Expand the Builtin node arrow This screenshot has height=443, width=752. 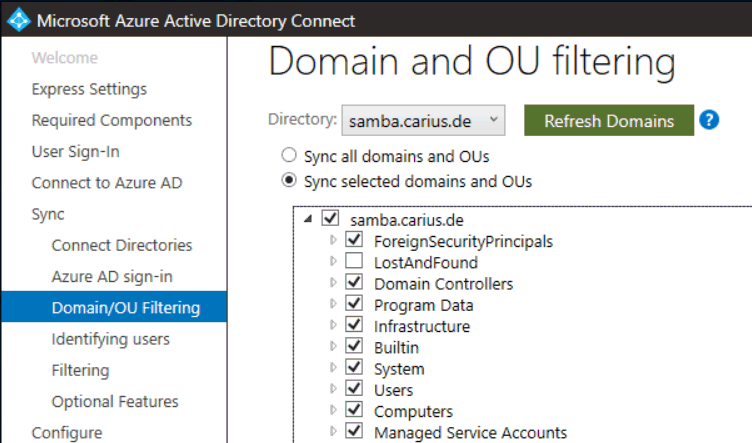tap(333, 346)
